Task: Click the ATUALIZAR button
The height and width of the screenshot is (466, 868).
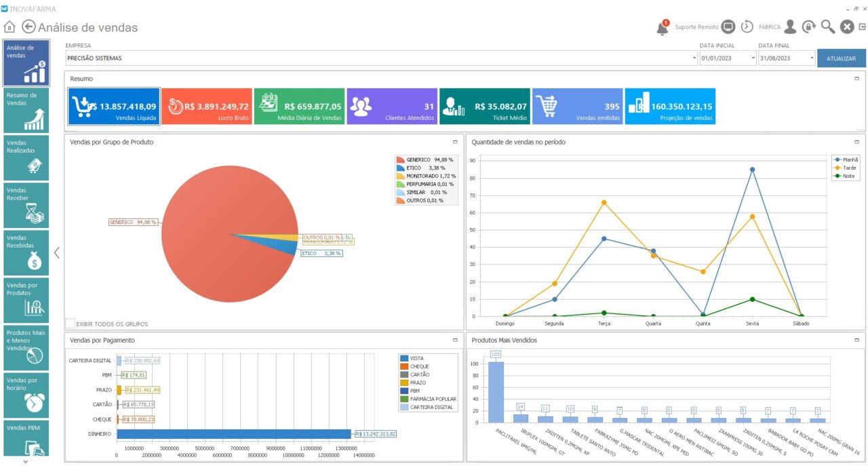Action: [x=841, y=58]
